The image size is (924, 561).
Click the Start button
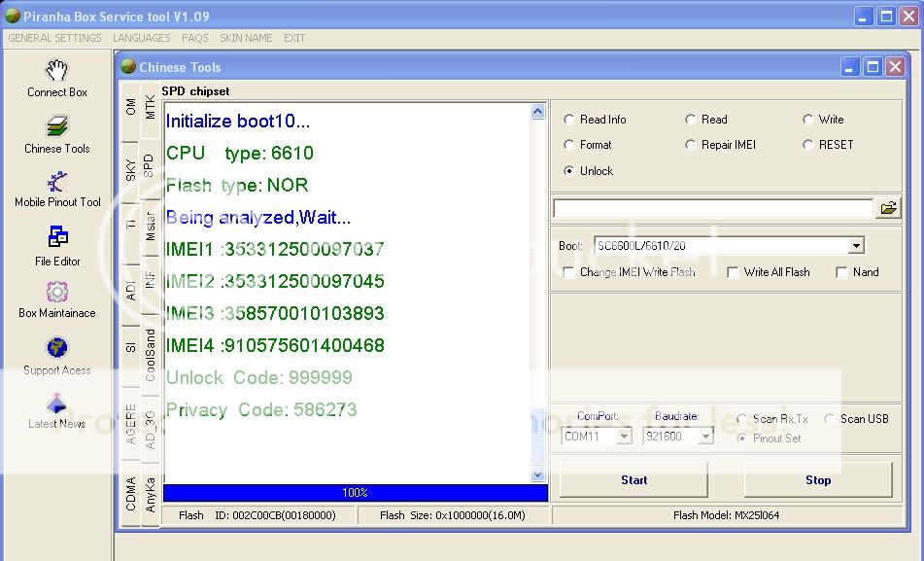pos(633,480)
